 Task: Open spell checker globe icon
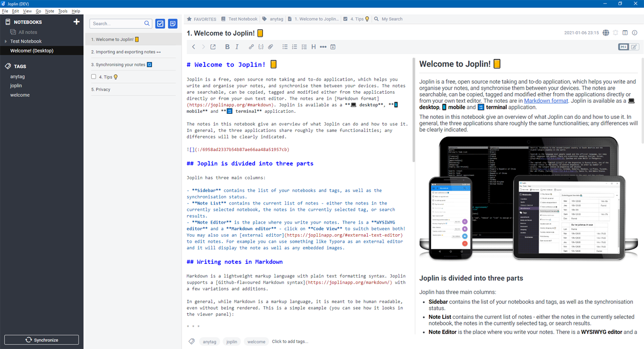tap(606, 33)
